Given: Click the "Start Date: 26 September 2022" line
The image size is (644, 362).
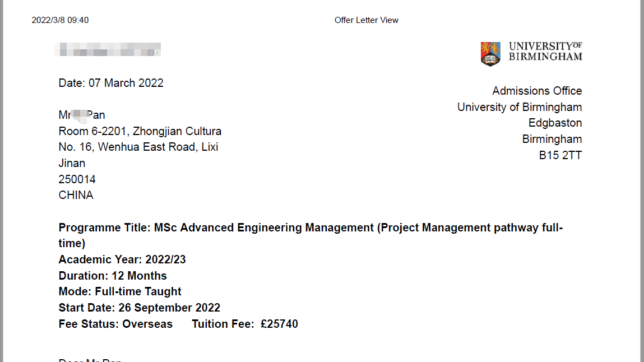Looking at the screenshot, I should (140, 308).
